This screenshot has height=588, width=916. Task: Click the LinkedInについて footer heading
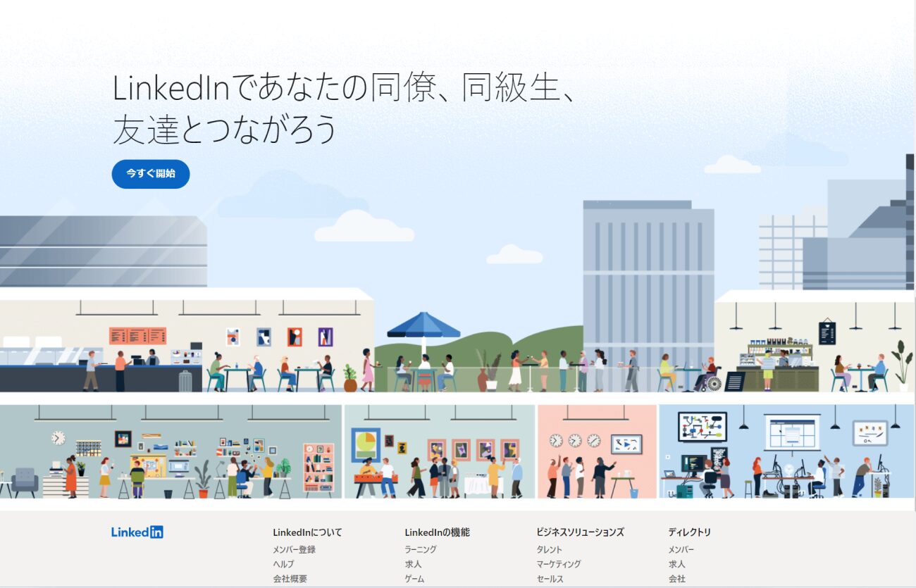tap(307, 532)
